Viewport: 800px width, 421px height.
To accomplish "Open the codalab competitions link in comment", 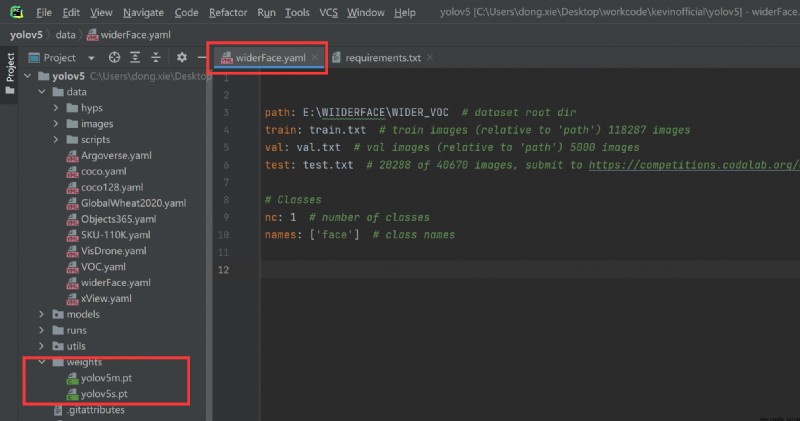I will [694, 165].
